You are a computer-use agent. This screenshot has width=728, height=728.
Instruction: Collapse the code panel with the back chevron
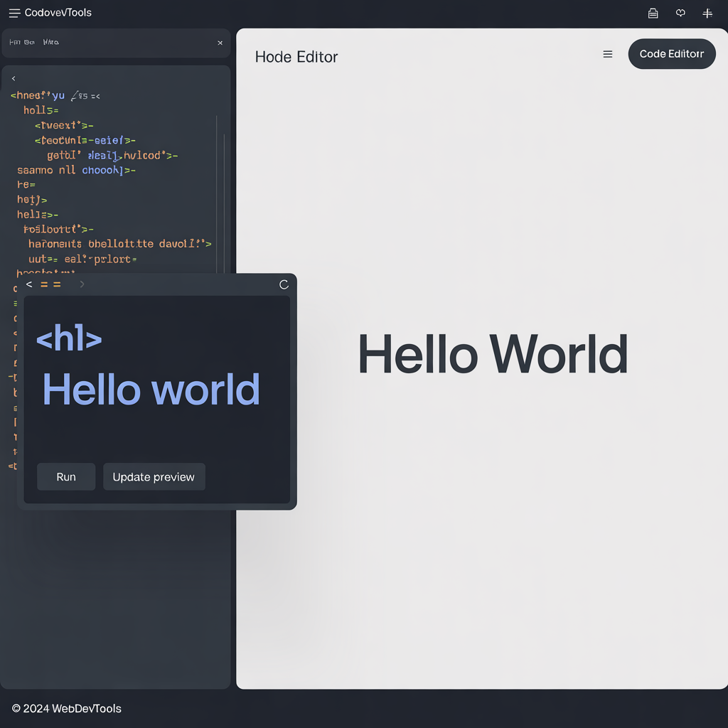[13, 78]
